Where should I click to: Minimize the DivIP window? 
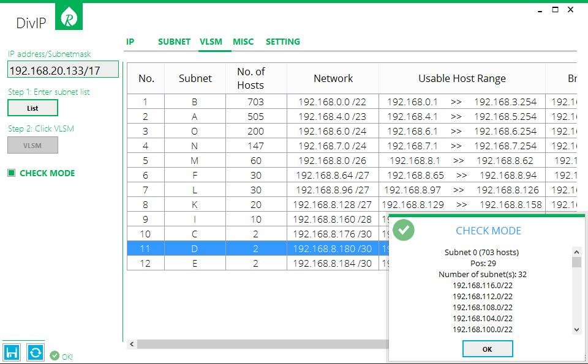[x=540, y=11]
